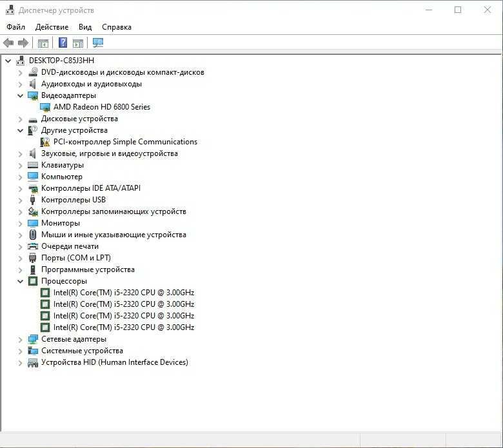Click the speaker icon of Звуковые, игровые и видеоустройства

(32, 153)
